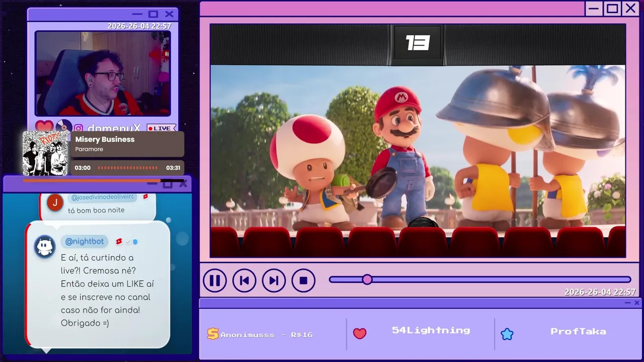The image size is (644, 362).
Task: Click the ProfTaka name
Action: click(578, 331)
